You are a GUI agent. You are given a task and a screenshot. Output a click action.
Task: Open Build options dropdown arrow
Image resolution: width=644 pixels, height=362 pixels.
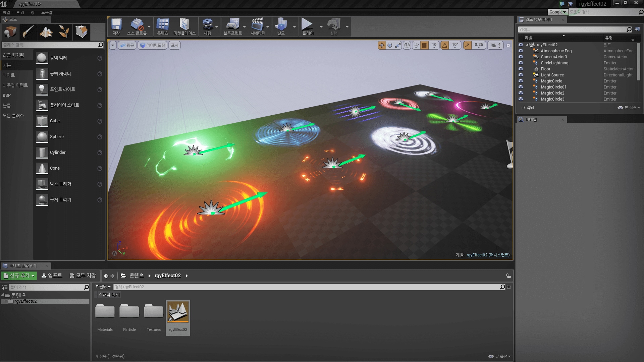[x=294, y=27]
